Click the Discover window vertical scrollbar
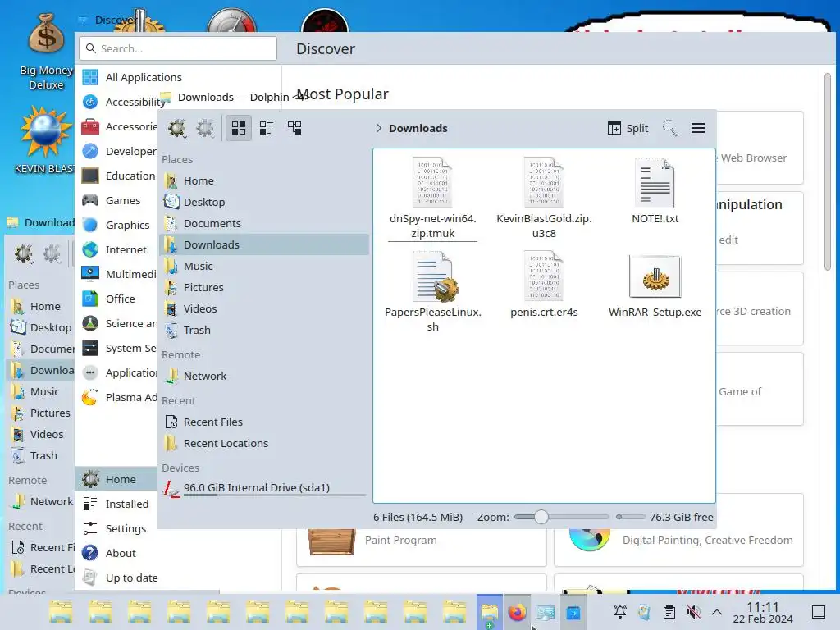The height and width of the screenshot is (630, 840). pos(827,171)
